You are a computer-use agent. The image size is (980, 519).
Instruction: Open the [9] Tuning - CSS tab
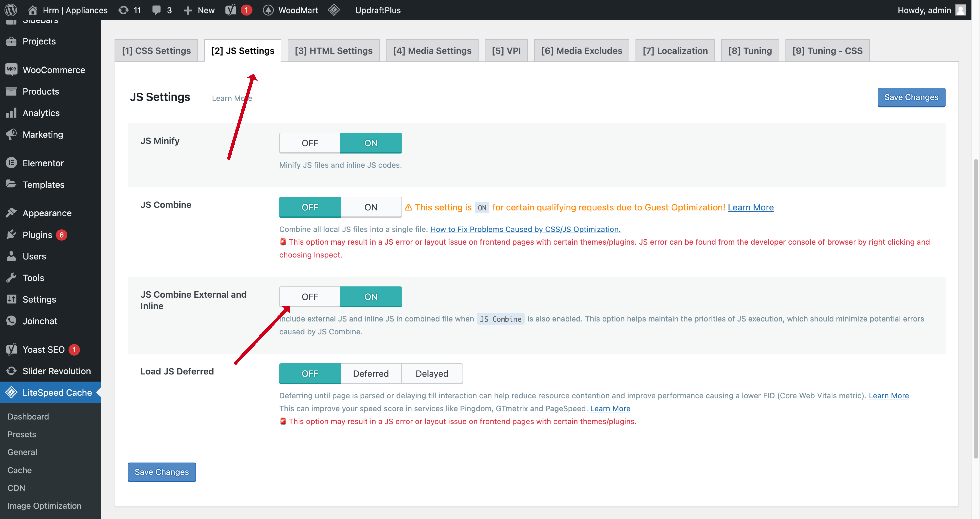(827, 51)
